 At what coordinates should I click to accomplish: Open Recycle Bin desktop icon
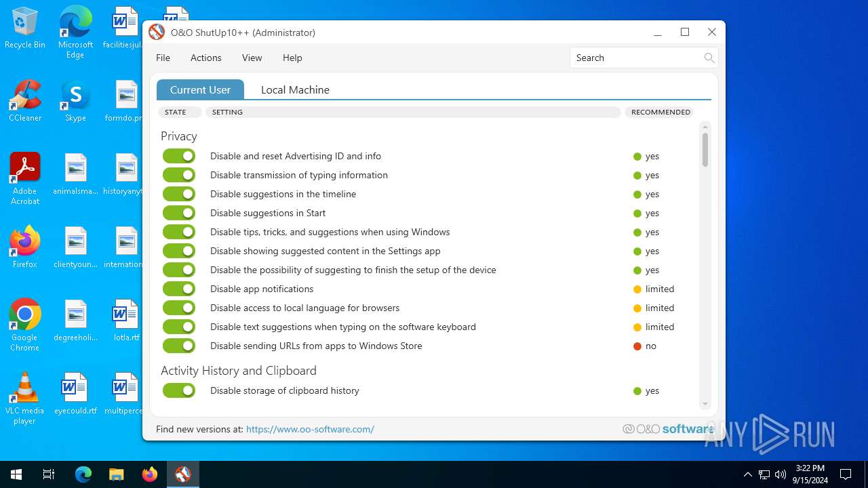point(25,28)
